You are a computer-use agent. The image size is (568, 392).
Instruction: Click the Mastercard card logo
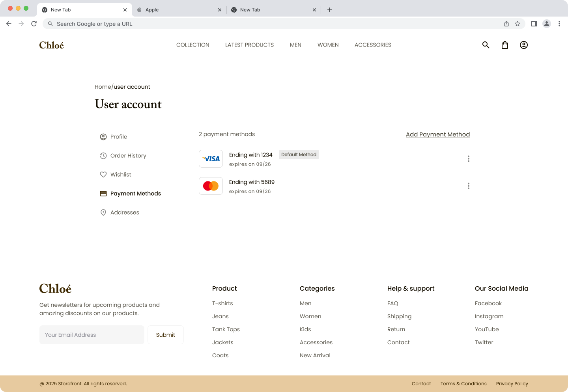(211, 186)
